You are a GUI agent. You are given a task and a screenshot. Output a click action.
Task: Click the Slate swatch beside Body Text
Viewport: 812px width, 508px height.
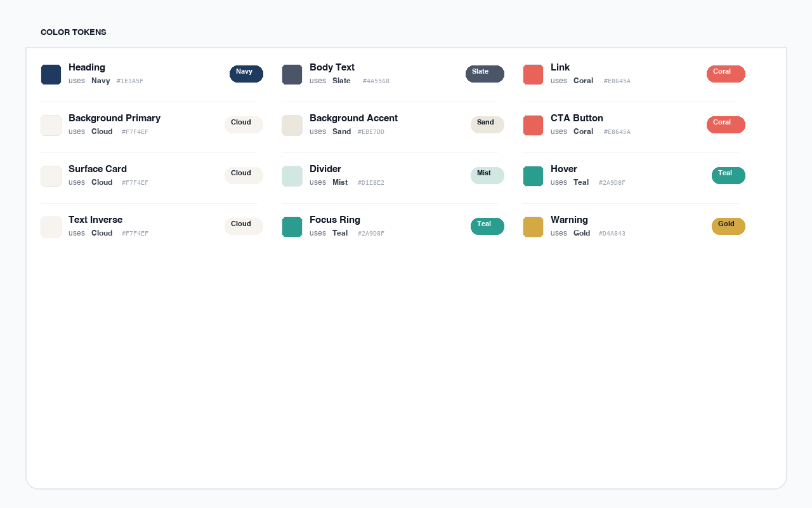click(292, 74)
